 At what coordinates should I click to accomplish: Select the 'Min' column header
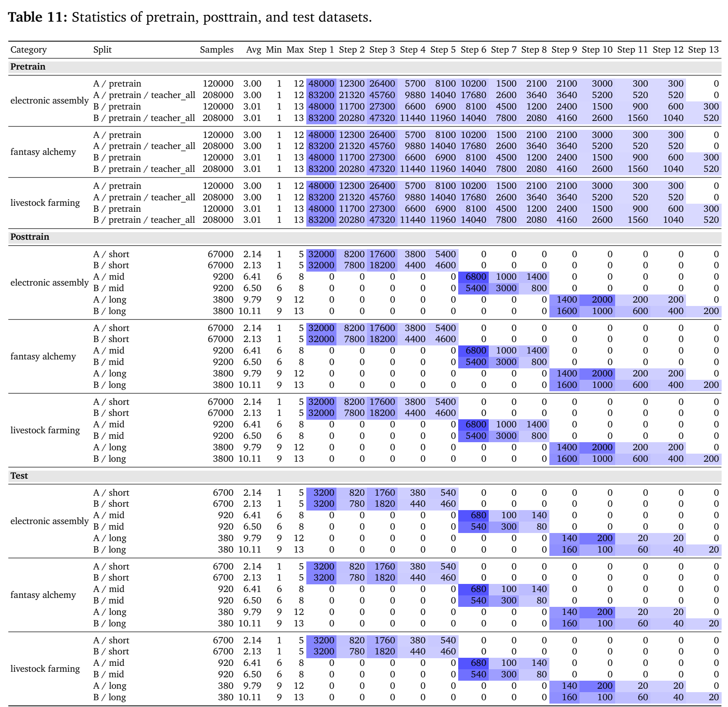click(274, 50)
